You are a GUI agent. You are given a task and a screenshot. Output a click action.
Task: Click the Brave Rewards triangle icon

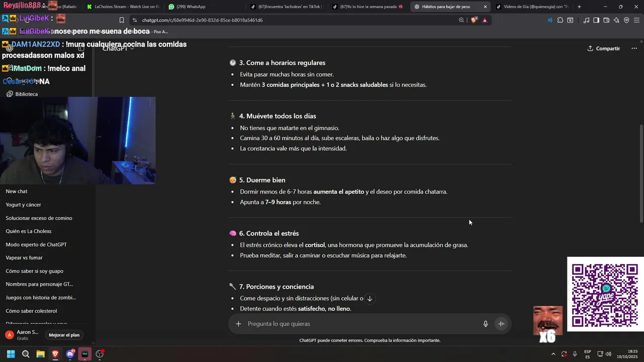(x=485, y=20)
